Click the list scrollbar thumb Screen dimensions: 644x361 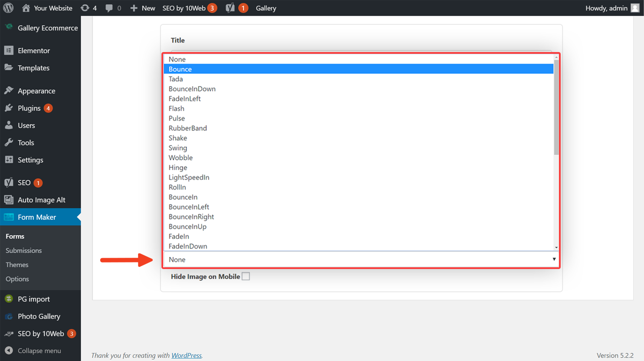556,107
